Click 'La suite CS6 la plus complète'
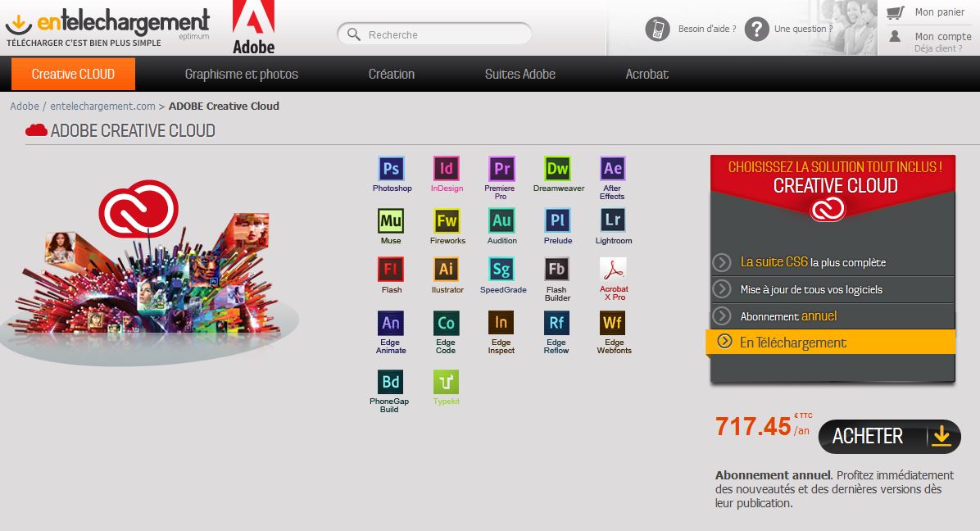 [813, 262]
